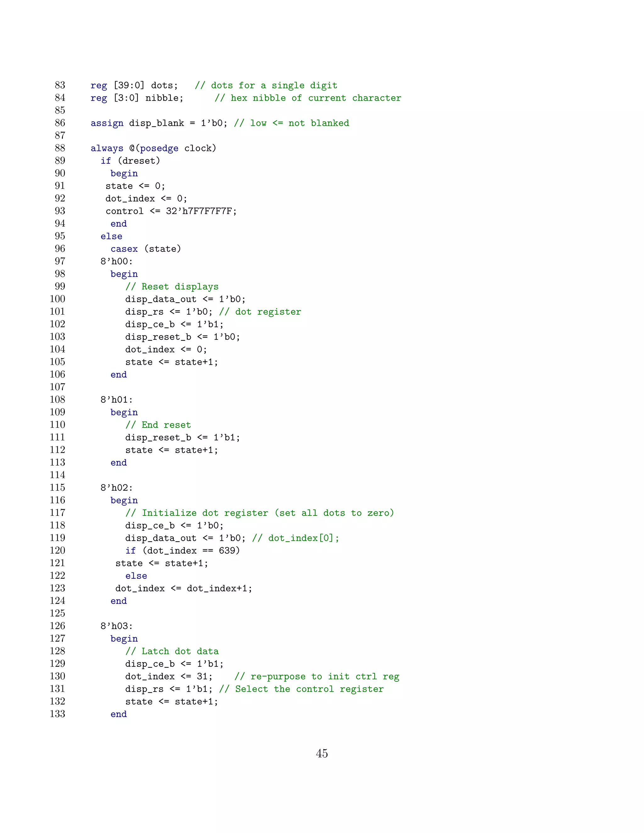Click 'disp_data_out <= 1'b0;' on line 119

(186, 538)
